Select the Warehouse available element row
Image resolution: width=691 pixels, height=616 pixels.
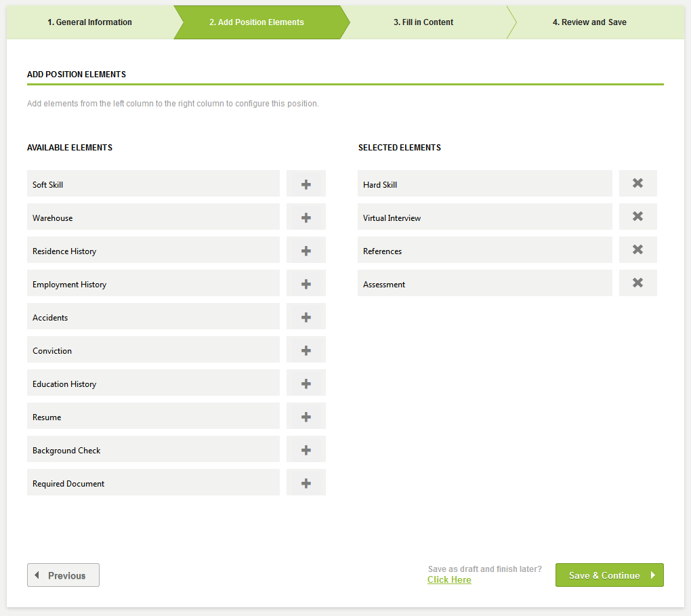click(x=153, y=217)
